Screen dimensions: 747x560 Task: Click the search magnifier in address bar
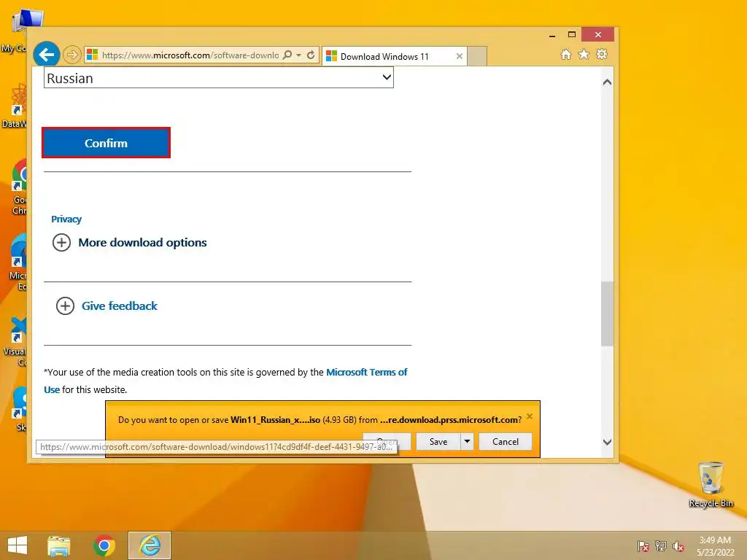point(287,55)
